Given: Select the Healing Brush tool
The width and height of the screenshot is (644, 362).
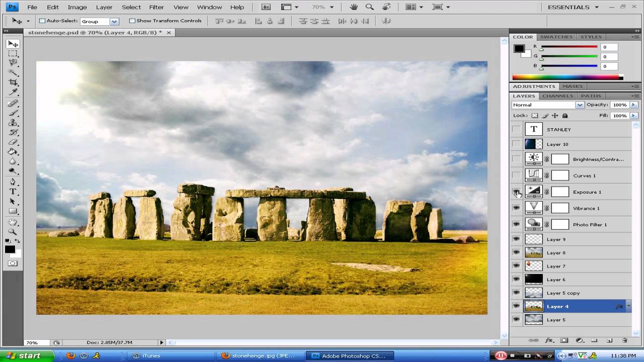Looking at the screenshot, I should click(x=13, y=103).
